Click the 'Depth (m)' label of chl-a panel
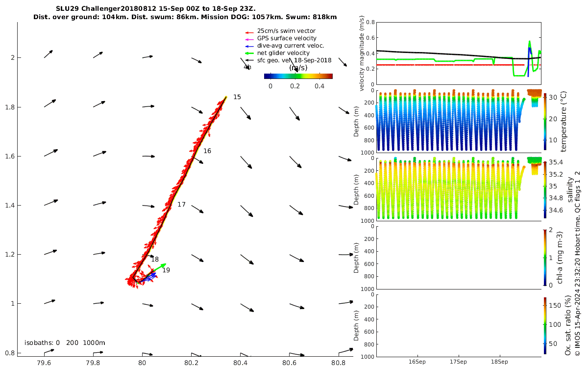The width and height of the screenshot is (588, 368). click(356, 258)
